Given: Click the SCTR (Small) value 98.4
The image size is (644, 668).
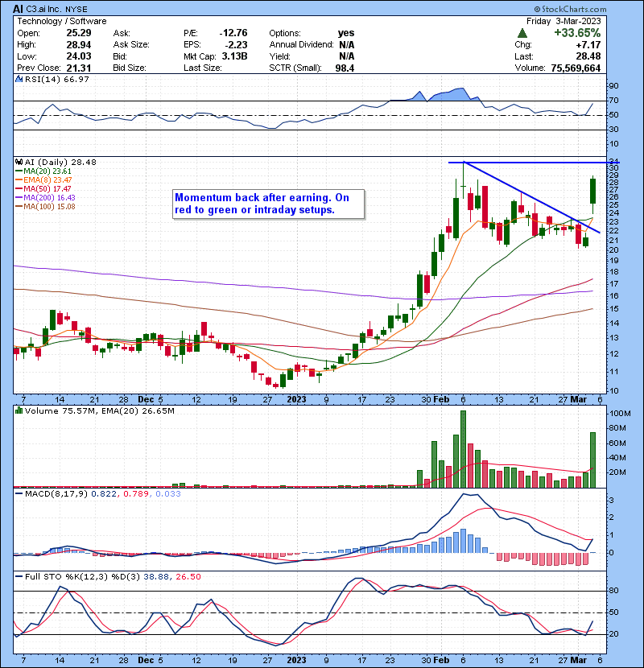Looking at the screenshot, I should pyautogui.click(x=345, y=68).
